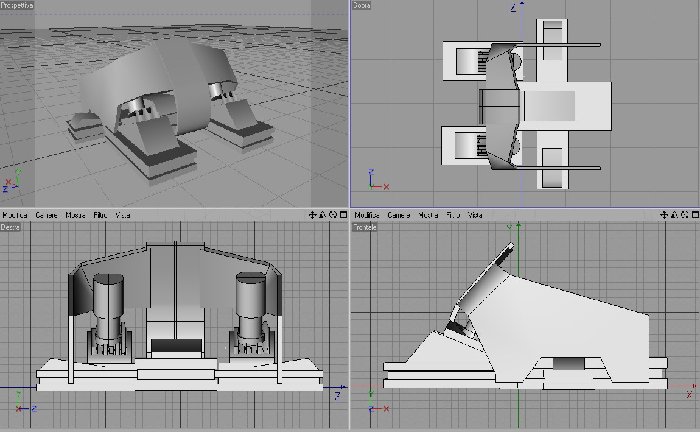Click the Frontale viewport label
Image resolution: width=700 pixels, height=432 pixels.
[365, 227]
